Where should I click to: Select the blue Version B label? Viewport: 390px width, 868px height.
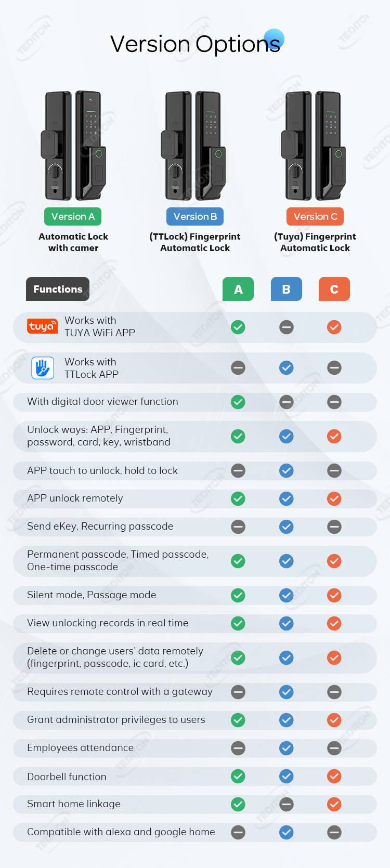(195, 217)
